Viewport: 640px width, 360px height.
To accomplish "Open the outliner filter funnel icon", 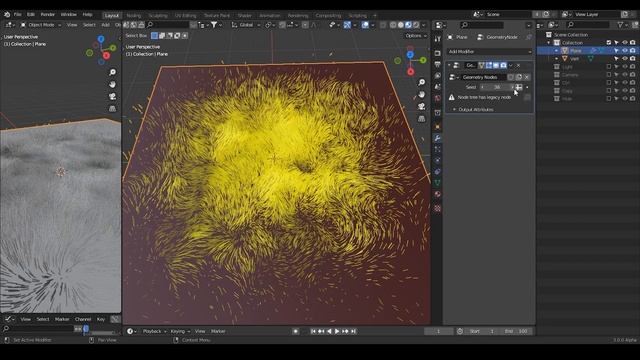I will pyautogui.click(x=620, y=25).
